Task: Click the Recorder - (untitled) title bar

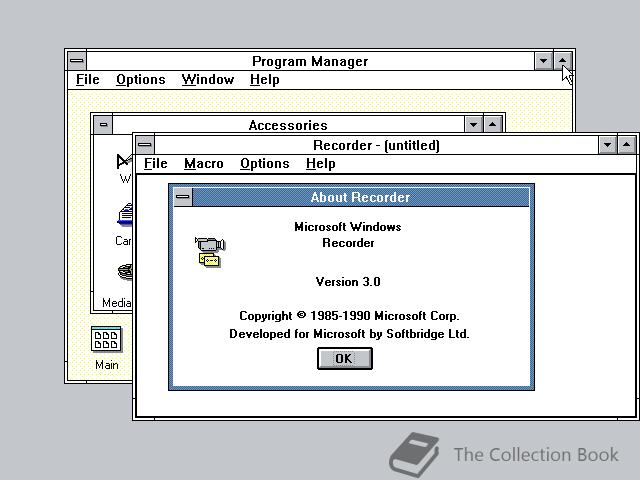Action: [x=376, y=145]
